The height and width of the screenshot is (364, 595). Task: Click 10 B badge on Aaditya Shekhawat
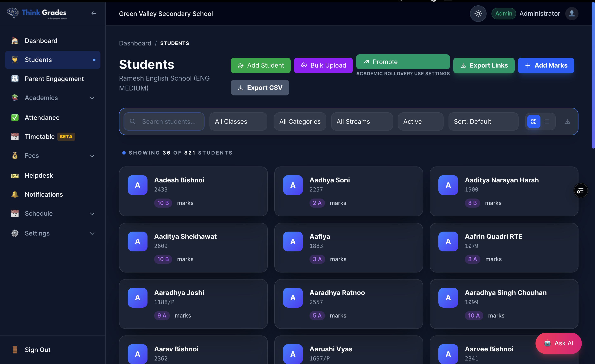pyautogui.click(x=163, y=259)
